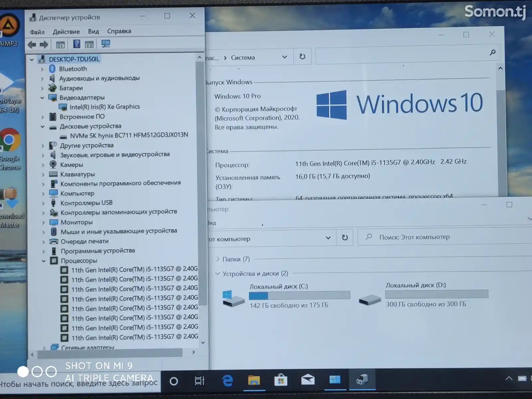532x399 pixels.
Task: Select the Bluetooth device category icon
Action: click(x=52, y=69)
